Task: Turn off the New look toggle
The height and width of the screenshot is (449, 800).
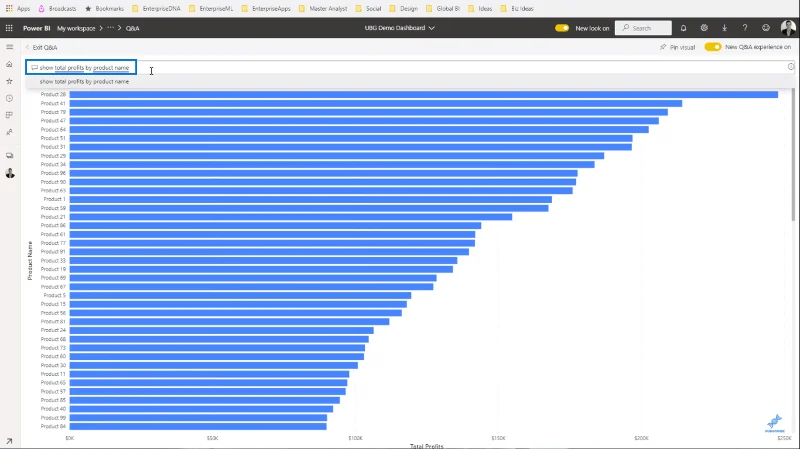Action: pos(562,28)
